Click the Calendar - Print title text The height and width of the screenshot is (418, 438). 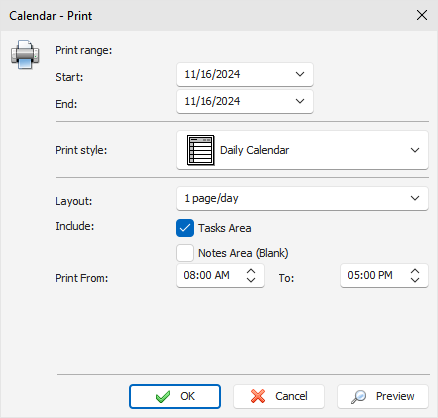(x=51, y=16)
